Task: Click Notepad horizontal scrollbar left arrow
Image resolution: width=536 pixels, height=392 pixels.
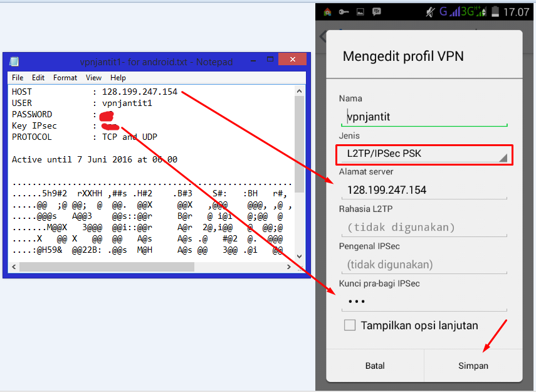Action: click(14, 267)
